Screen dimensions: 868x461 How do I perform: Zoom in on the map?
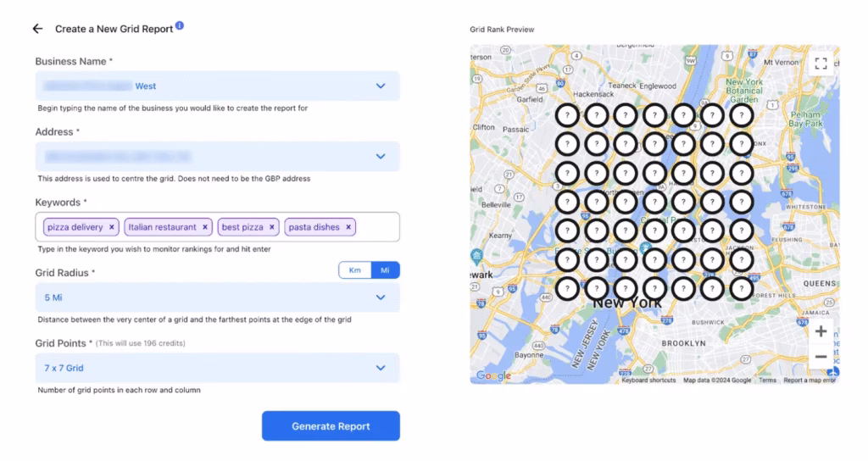pos(821,331)
